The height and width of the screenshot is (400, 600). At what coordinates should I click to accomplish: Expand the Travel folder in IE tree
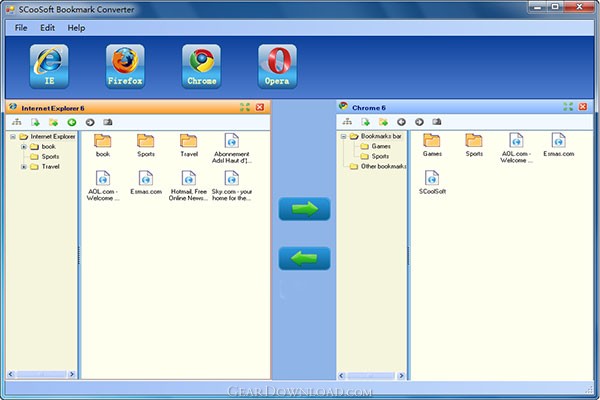pos(24,167)
